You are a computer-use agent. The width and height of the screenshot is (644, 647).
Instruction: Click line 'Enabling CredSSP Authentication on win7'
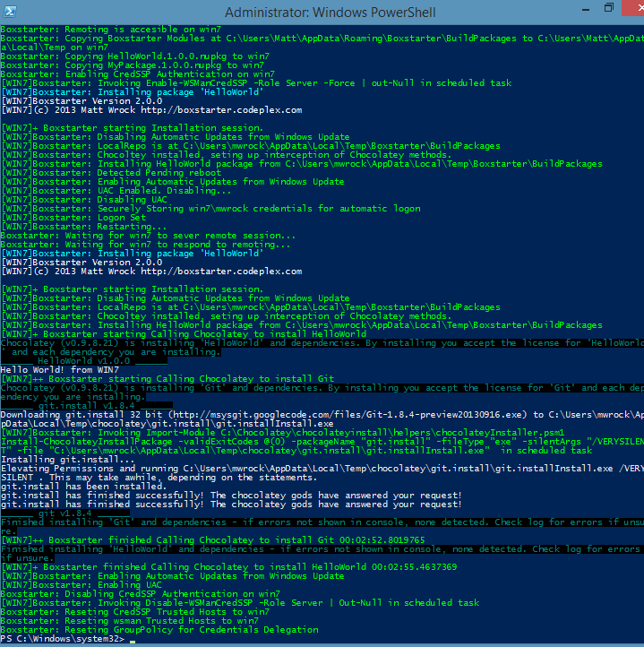(137, 74)
